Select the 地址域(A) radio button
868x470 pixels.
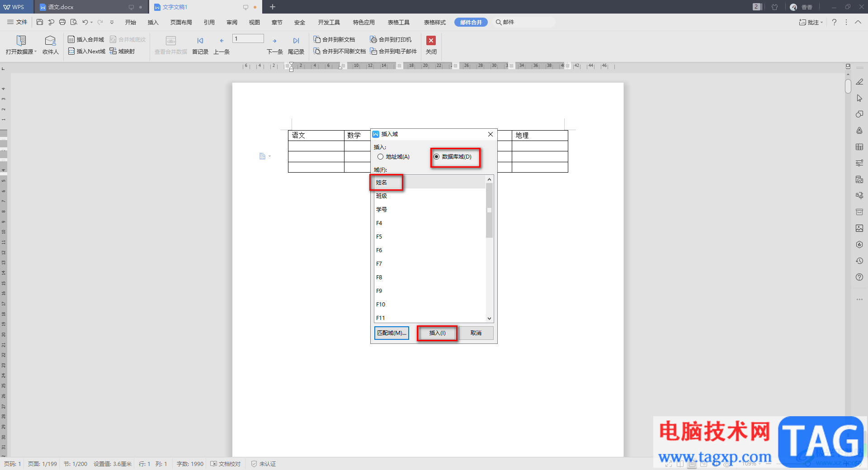click(x=381, y=157)
